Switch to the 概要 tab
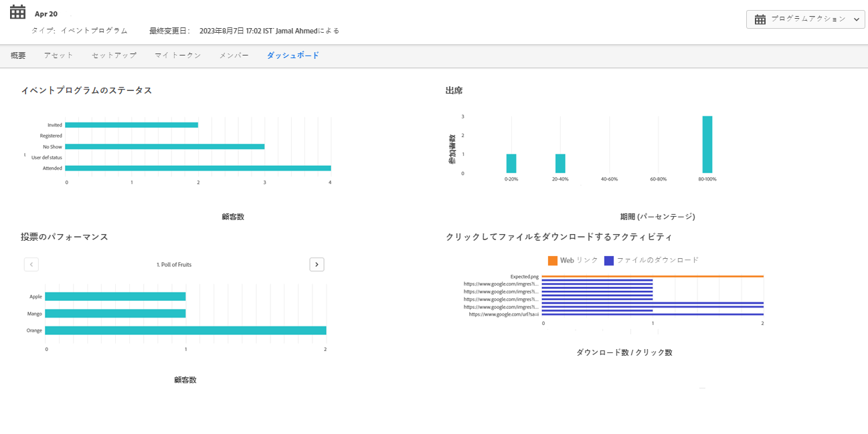The image size is (868, 434). pos(18,56)
